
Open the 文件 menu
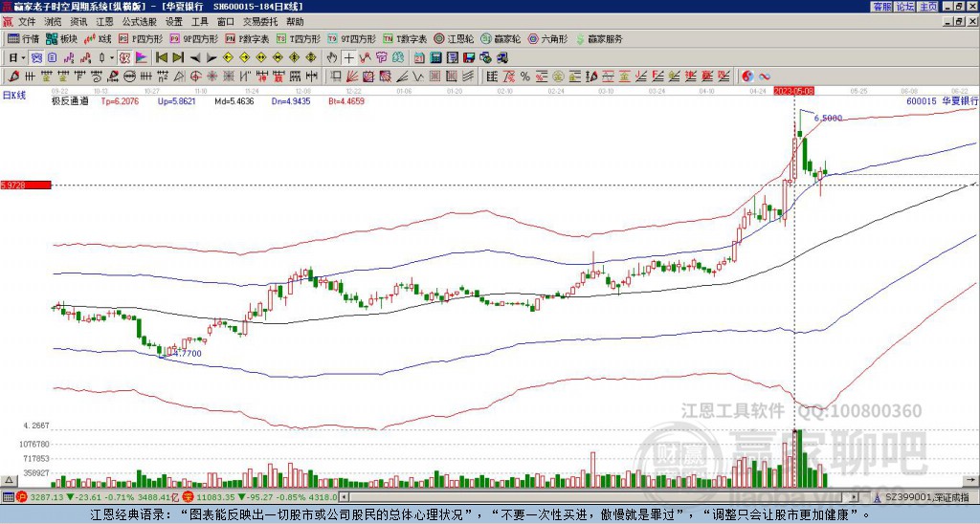tap(27, 22)
